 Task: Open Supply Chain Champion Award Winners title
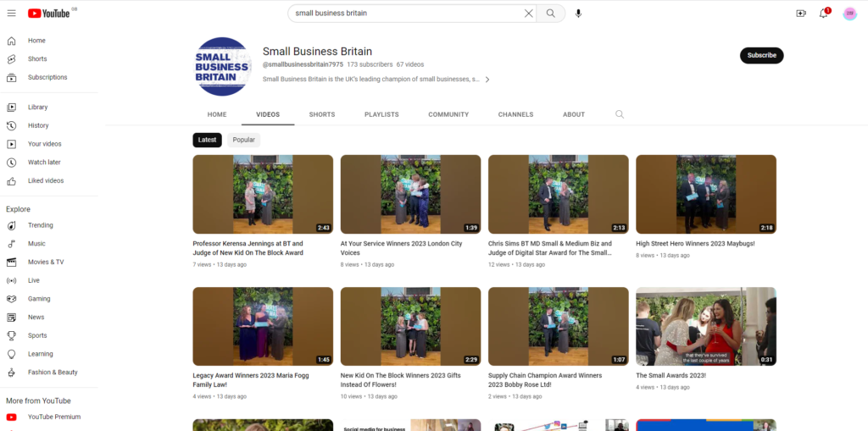click(x=545, y=379)
